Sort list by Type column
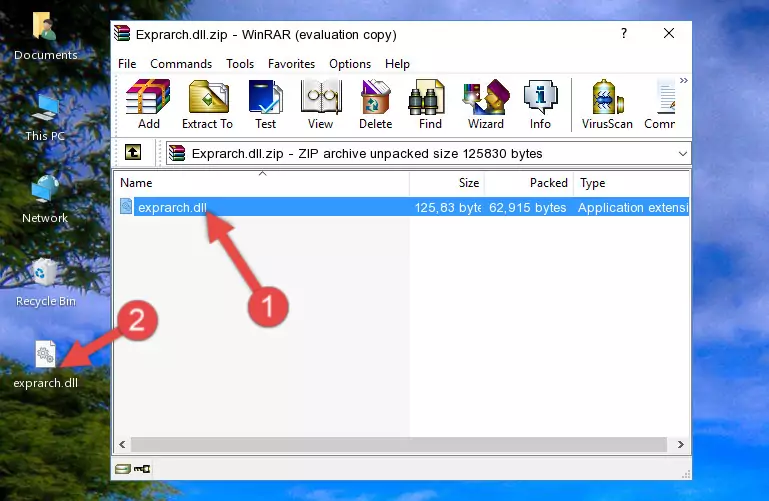This screenshot has width=769, height=501. point(632,182)
